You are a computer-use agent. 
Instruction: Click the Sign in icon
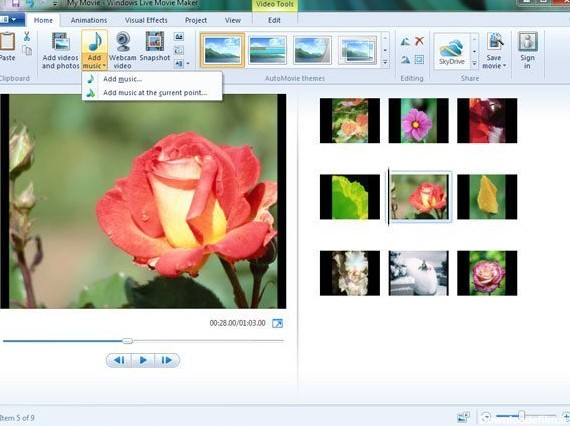[x=527, y=51]
